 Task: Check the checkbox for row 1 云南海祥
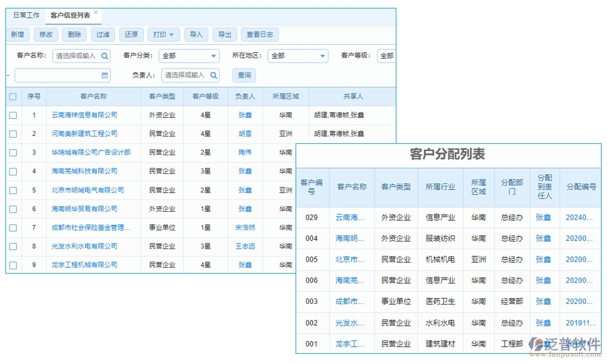point(13,115)
